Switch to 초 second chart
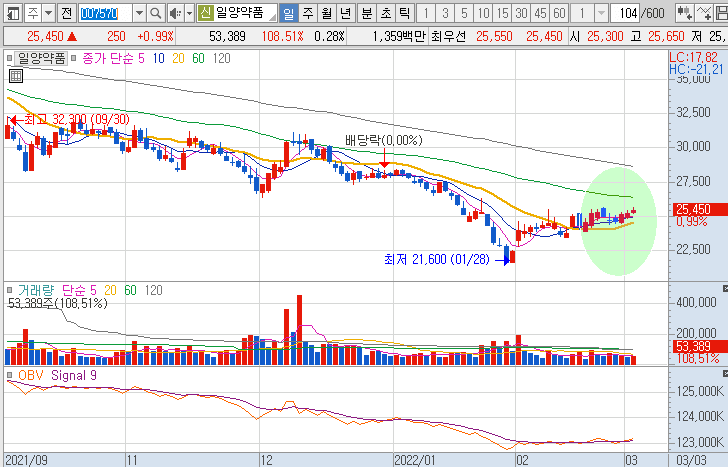The width and height of the screenshot is (728, 467). point(386,13)
